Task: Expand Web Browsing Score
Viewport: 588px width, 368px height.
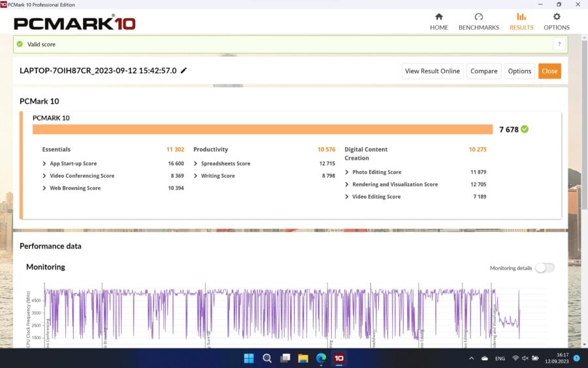Action: coord(44,188)
